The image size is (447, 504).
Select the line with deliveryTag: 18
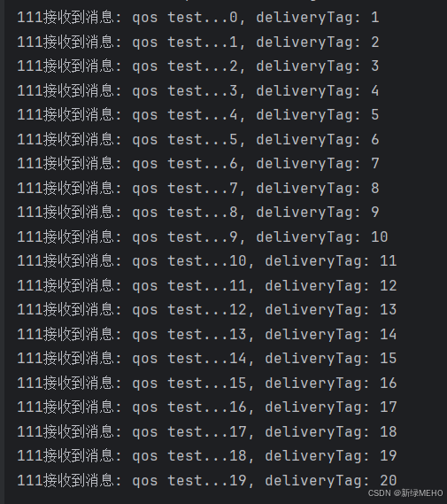(207, 431)
